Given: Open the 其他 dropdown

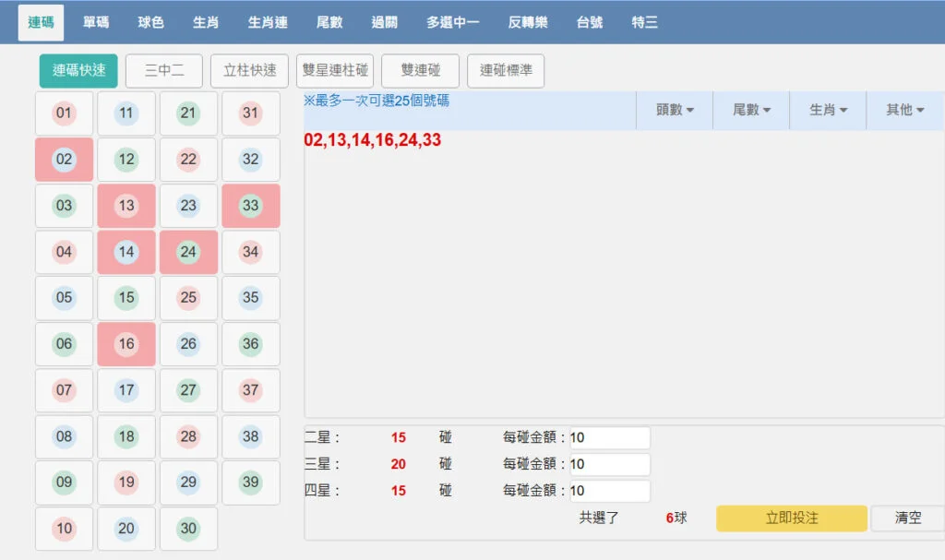Looking at the screenshot, I should 903,109.
